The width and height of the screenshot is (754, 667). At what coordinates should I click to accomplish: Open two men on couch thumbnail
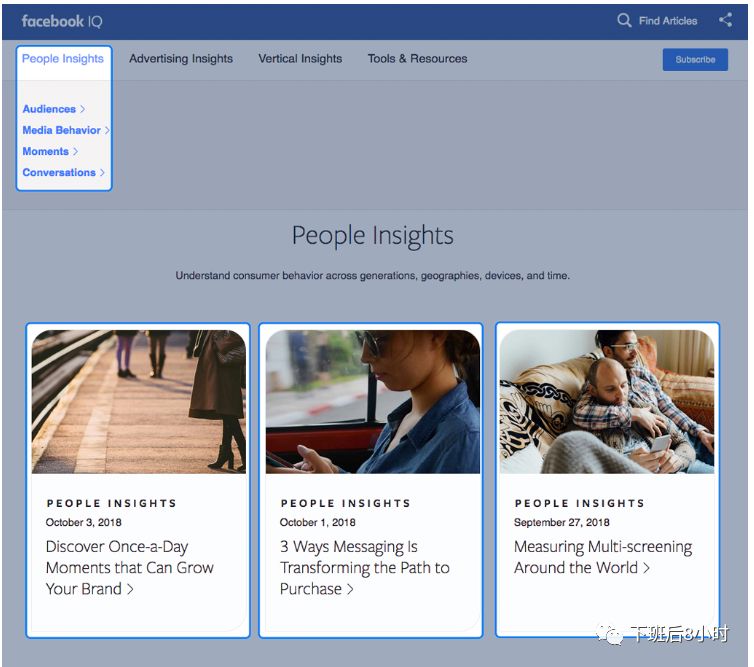pos(607,402)
